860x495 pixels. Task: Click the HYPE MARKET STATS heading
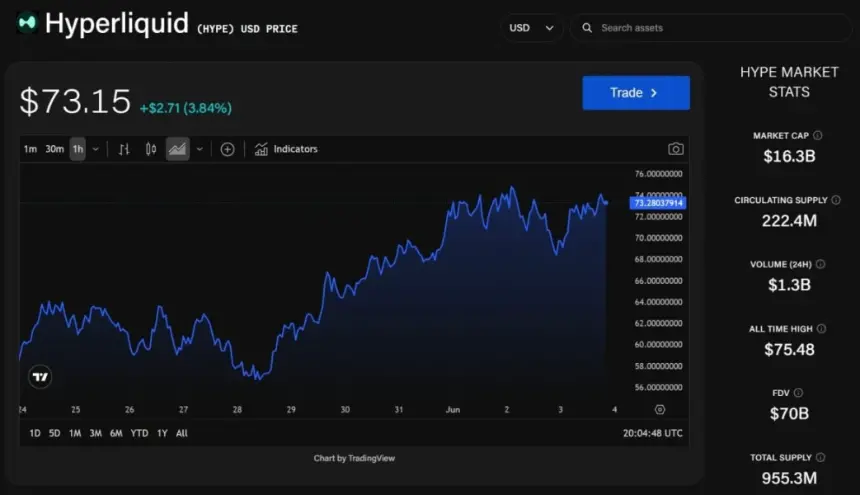789,82
